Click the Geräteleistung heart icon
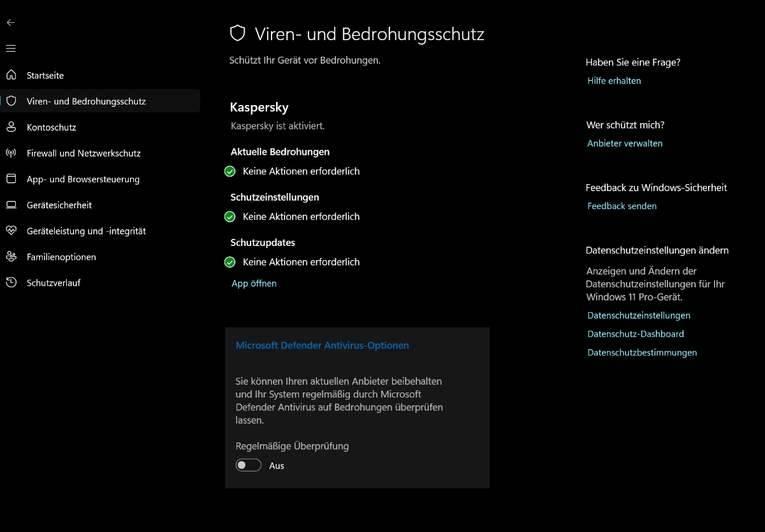This screenshot has width=765, height=532. [x=11, y=231]
